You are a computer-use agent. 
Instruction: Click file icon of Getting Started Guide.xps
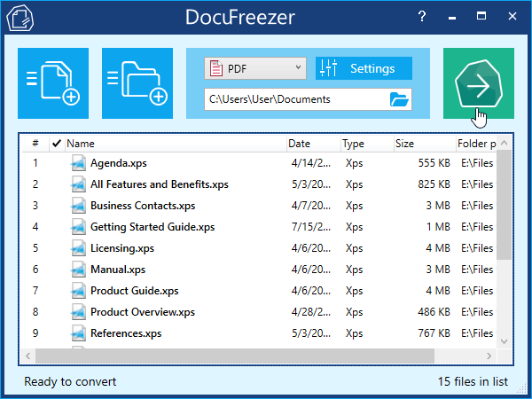[x=78, y=227]
